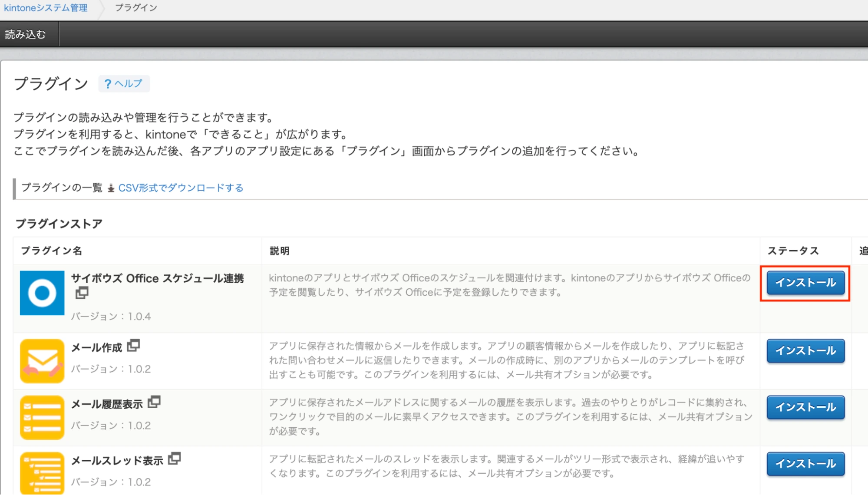Screen dimensions: 868x495
Task: Click the プラグインストア section heading
Action: 59,224
